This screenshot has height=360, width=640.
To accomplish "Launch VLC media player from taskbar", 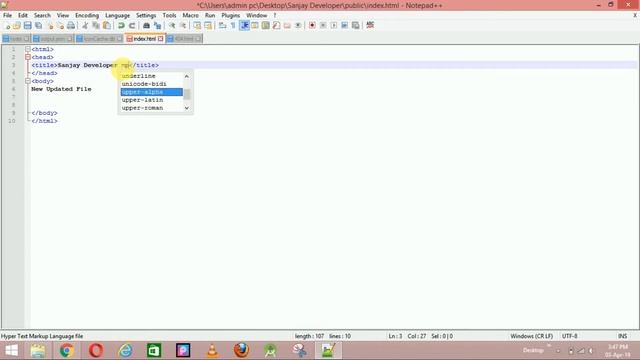I will pyautogui.click(x=212, y=350).
